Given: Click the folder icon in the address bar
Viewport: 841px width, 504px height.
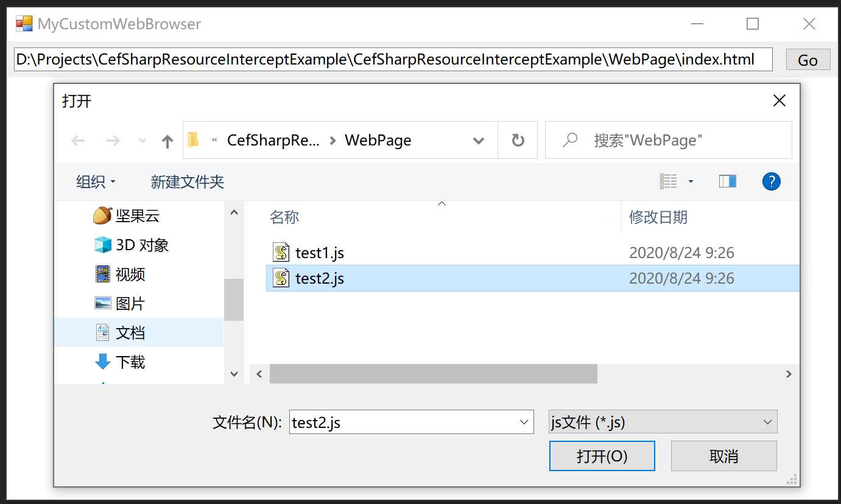Looking at the screenshot, I should 193,141.
